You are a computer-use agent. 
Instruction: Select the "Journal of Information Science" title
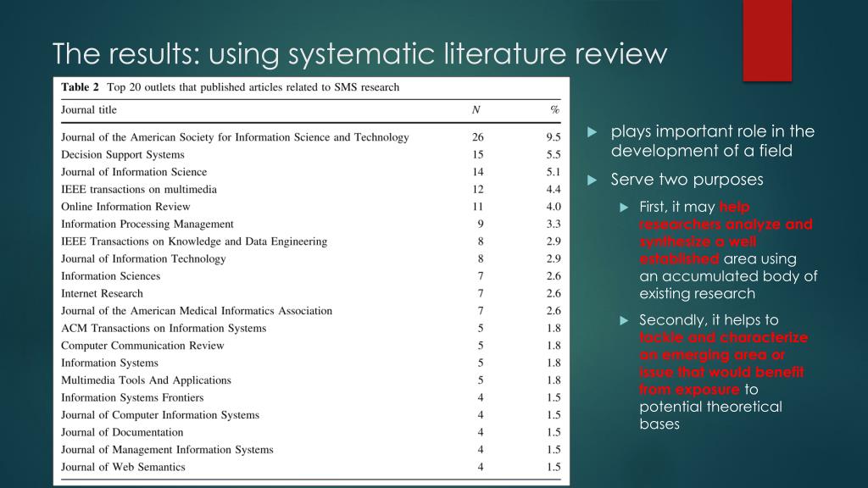[x=134, y=172]
